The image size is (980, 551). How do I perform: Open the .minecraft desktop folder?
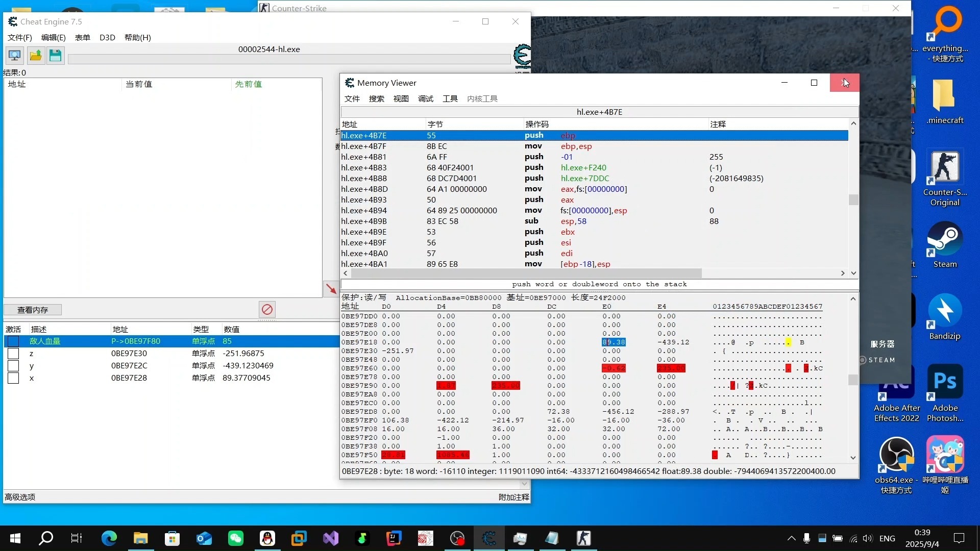945,102
